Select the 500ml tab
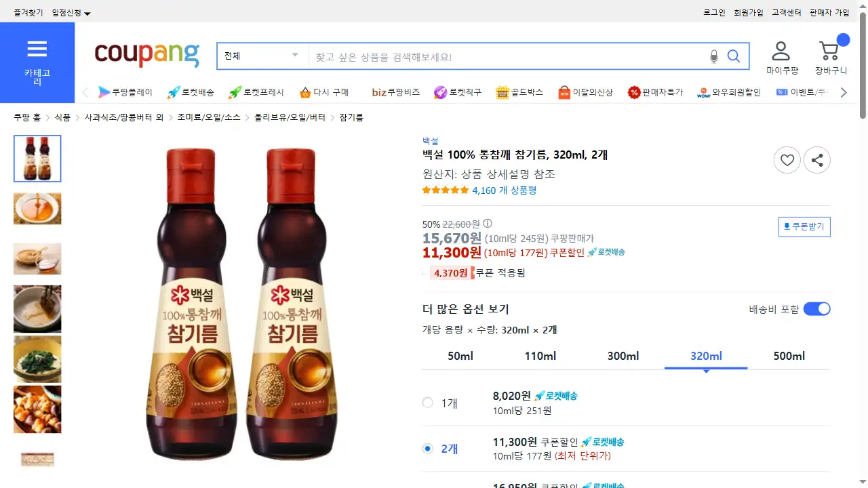 789,356
